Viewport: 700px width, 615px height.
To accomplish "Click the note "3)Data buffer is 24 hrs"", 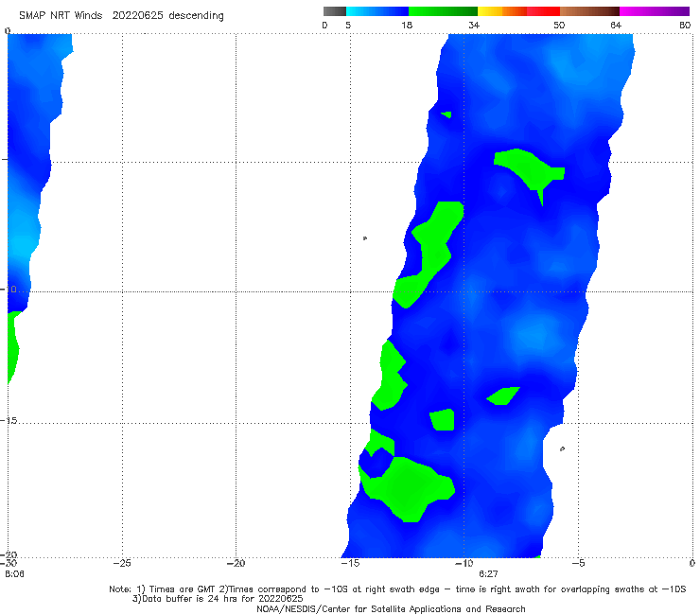I will tap(218, 599).
